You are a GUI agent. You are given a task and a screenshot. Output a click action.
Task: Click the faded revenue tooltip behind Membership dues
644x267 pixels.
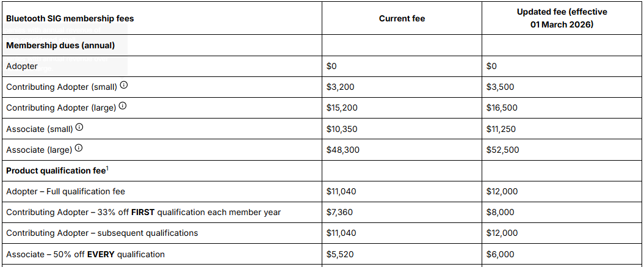[x=66, y=49]
